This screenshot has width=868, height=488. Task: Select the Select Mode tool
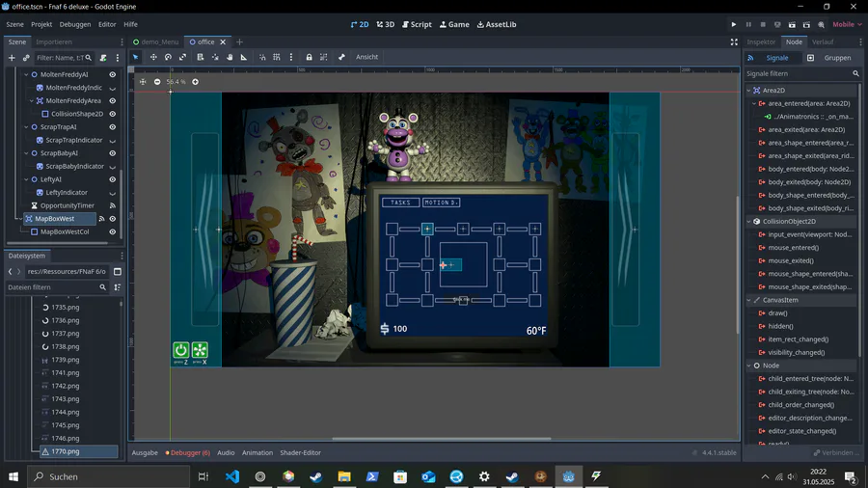click(136, 57)
